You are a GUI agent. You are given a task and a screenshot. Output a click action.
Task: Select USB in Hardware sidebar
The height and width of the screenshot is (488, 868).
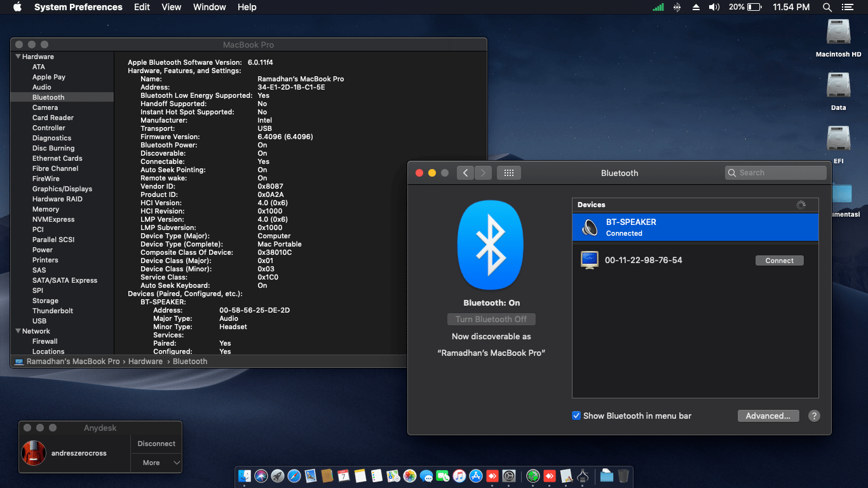pos(39,321)
